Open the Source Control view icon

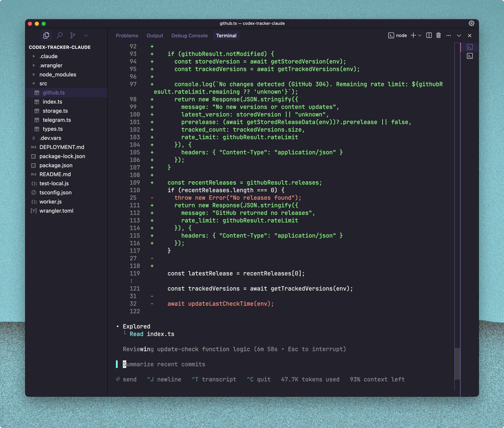tap(73, 36)
